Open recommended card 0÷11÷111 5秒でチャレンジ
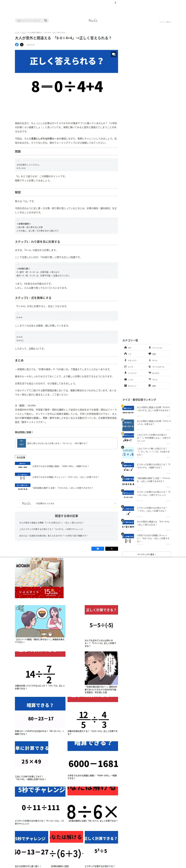 pyautogui.click(x=40, y=806)
